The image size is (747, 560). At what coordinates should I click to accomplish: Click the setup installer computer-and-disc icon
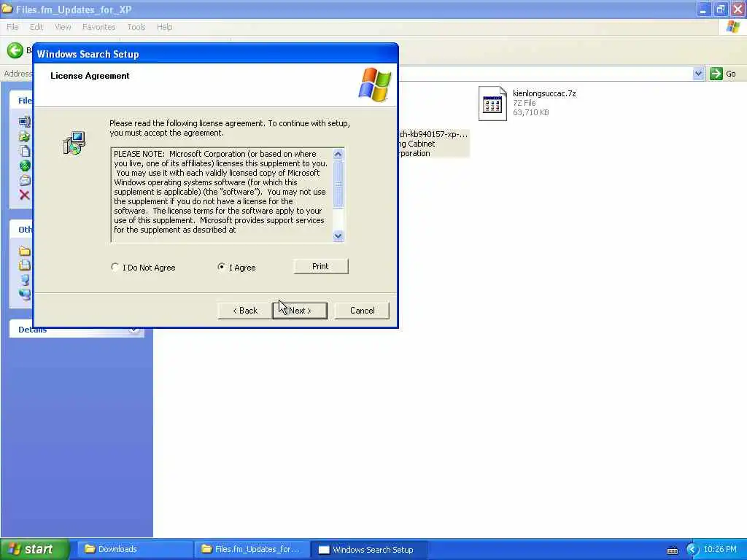click(x=74, y=143)
